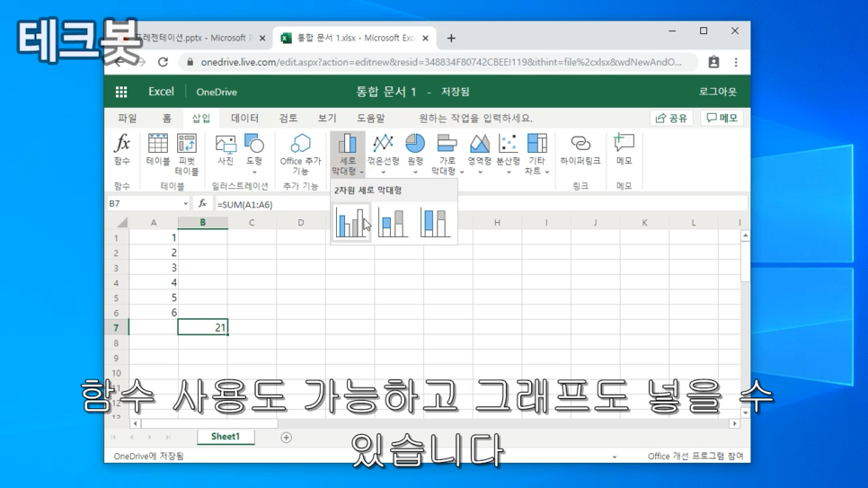
Task: Click the Excel brand link
Action: pyautogui.click(x=161, y=92)
